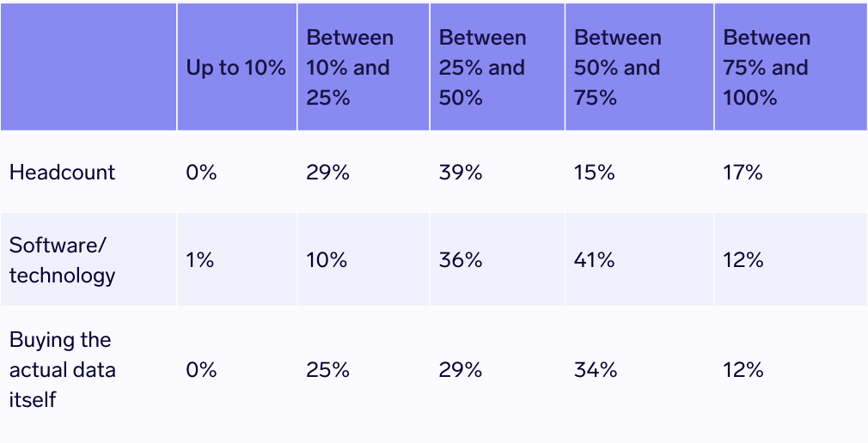Click the 25% cell in Buying data row

tap(327, 370)
